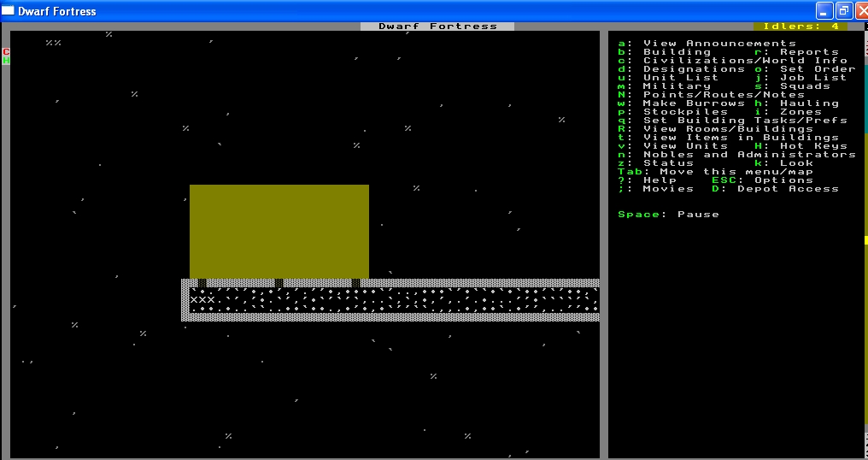This screenshot has height=460, width=868.
Task: Select View Units entry
Action: (672, 145)
